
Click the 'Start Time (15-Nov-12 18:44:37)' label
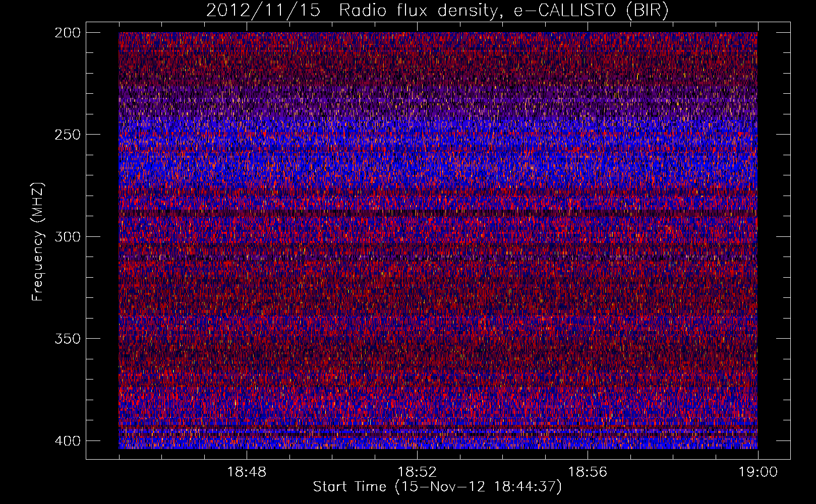tap(437, 487)
